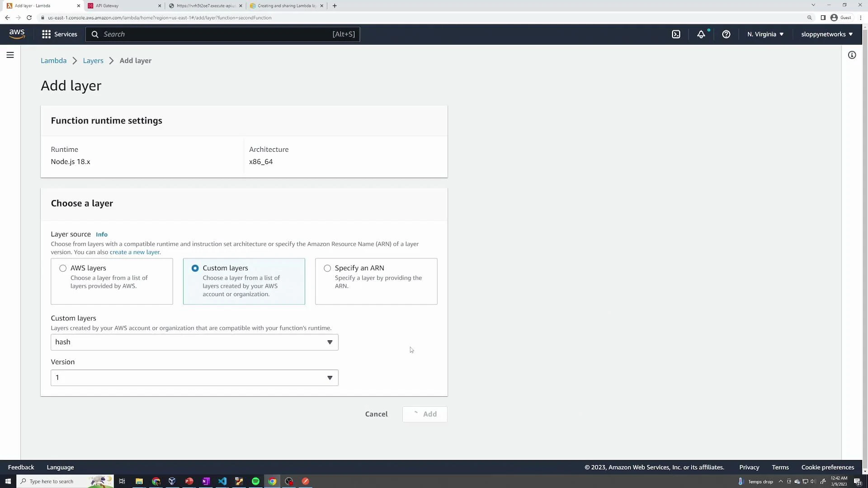
Task: Click the create a new layer link
Action: tap(134, 252)
